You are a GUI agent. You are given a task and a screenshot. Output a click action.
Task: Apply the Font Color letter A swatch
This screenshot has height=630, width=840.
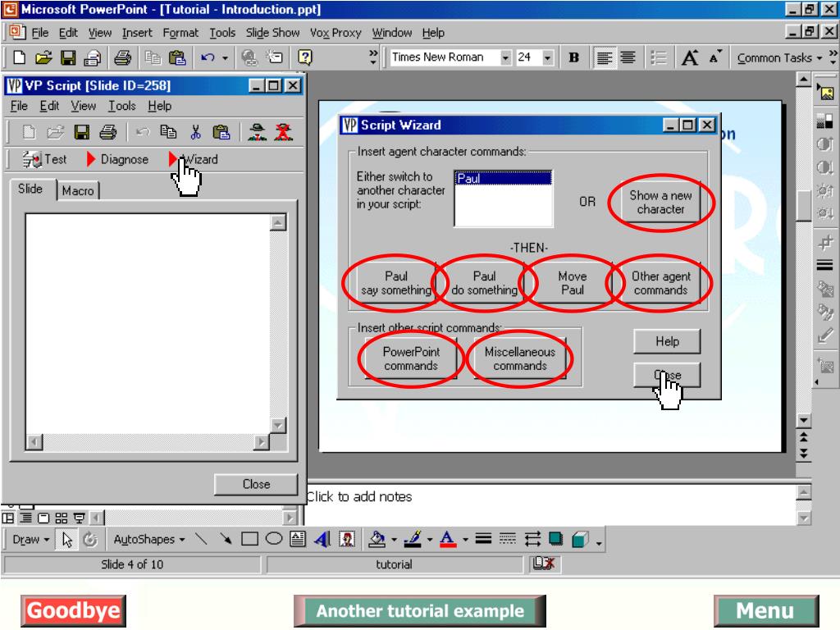(448, 539)
